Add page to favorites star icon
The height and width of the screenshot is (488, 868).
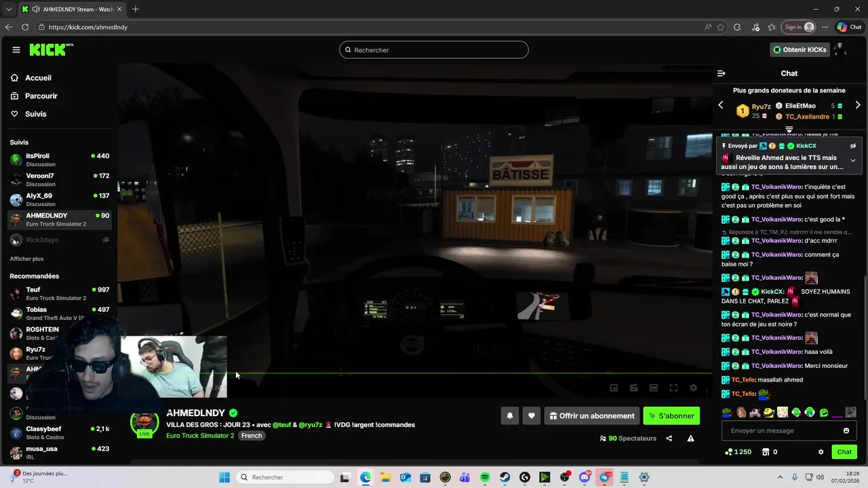pos(720,27)
